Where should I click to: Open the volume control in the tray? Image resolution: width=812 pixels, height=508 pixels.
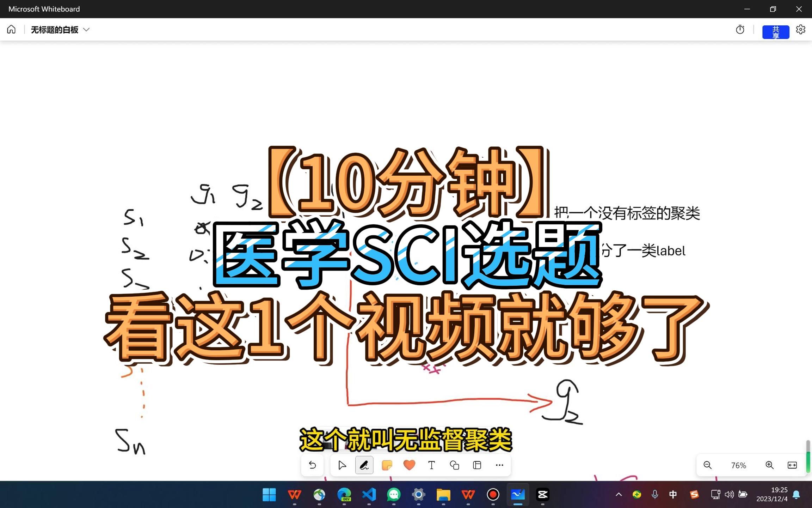(x=729, y=495)
